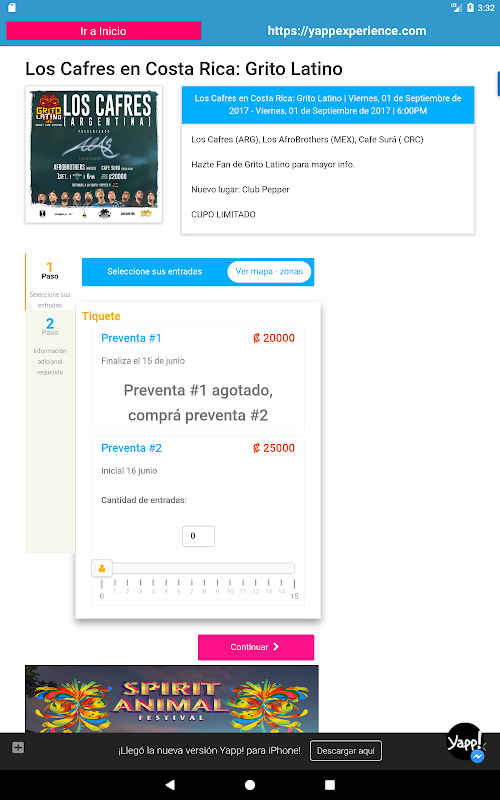Tap the Android back navigation icon
500x800 pixels.
[170, 784]
